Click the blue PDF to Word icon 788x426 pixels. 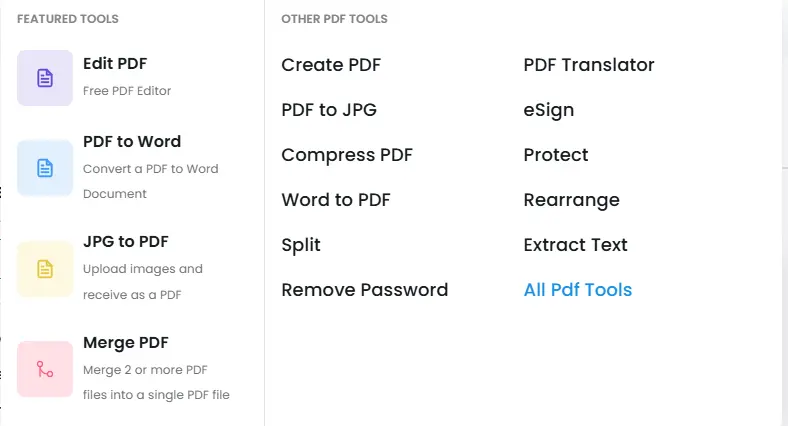coord(45,168)
